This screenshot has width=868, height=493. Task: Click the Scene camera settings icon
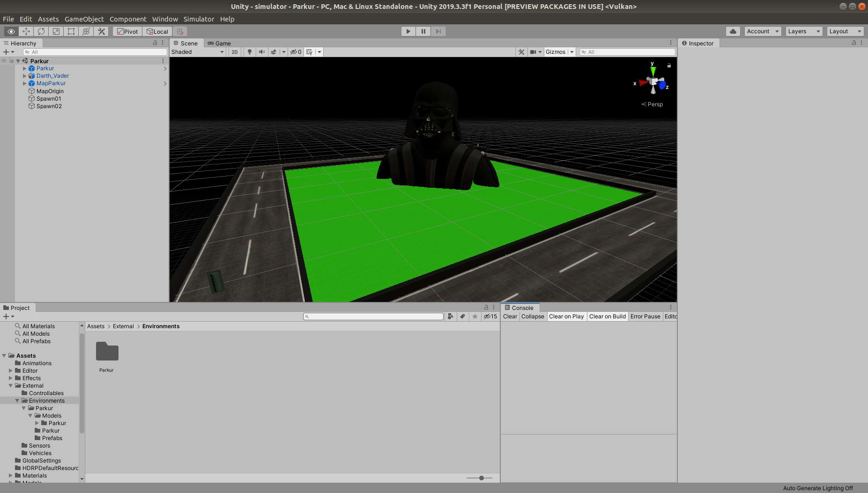point(533,52)
